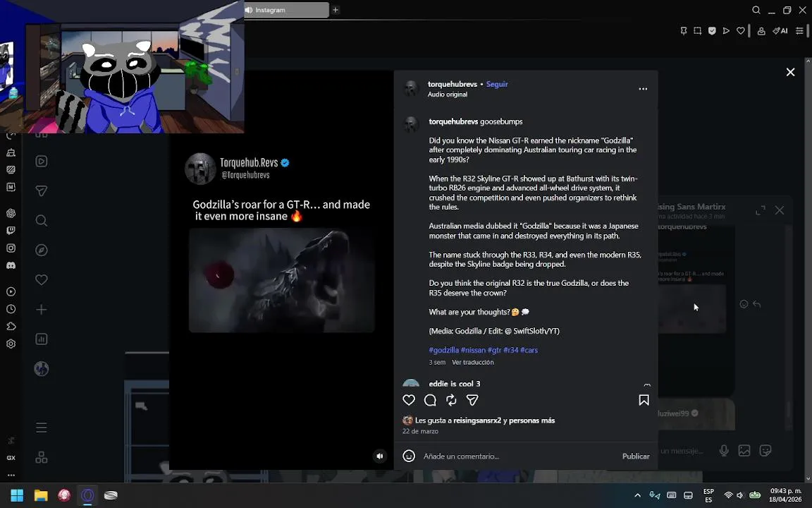Click 'Audio original' under the username
The width and height of the screenshot is (812, 508).
coord(448,95)
